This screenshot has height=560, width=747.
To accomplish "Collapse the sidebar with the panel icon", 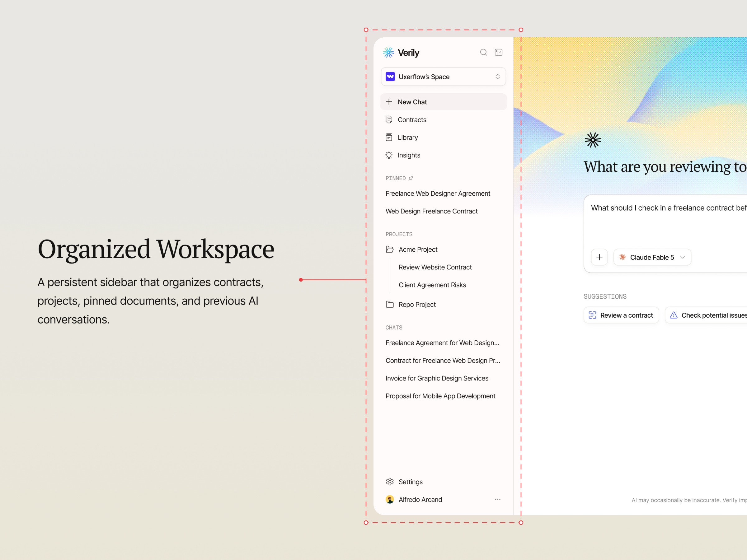I will 498,52.
